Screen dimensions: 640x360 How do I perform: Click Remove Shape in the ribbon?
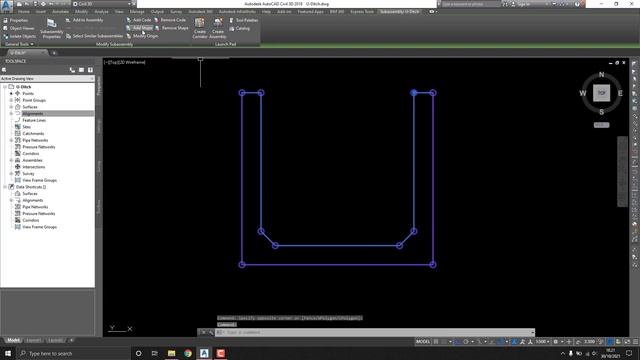(x=172, y=28)
